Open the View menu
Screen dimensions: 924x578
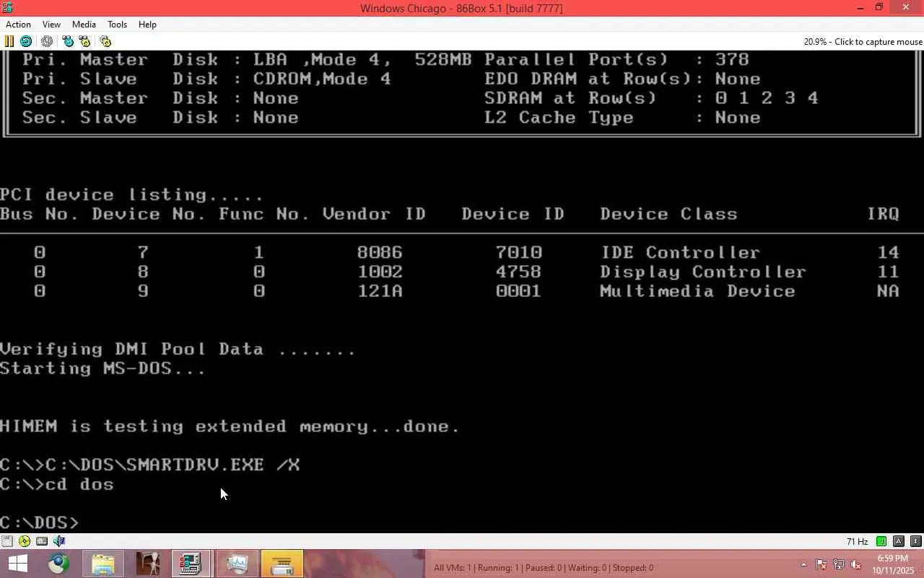coord(51,25)
